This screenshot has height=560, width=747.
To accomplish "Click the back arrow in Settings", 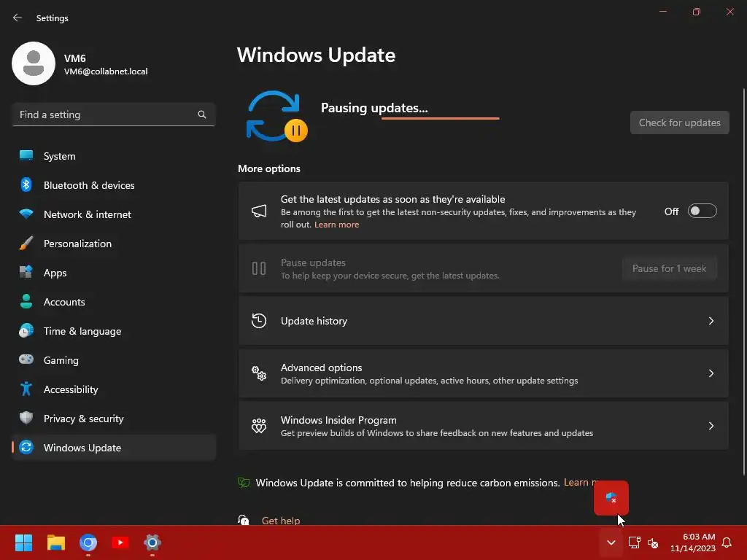I will (x=18, y=17).
